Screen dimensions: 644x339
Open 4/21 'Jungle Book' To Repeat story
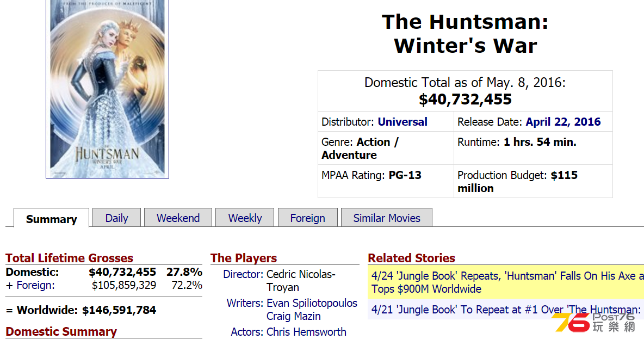[x=506, y=310]
